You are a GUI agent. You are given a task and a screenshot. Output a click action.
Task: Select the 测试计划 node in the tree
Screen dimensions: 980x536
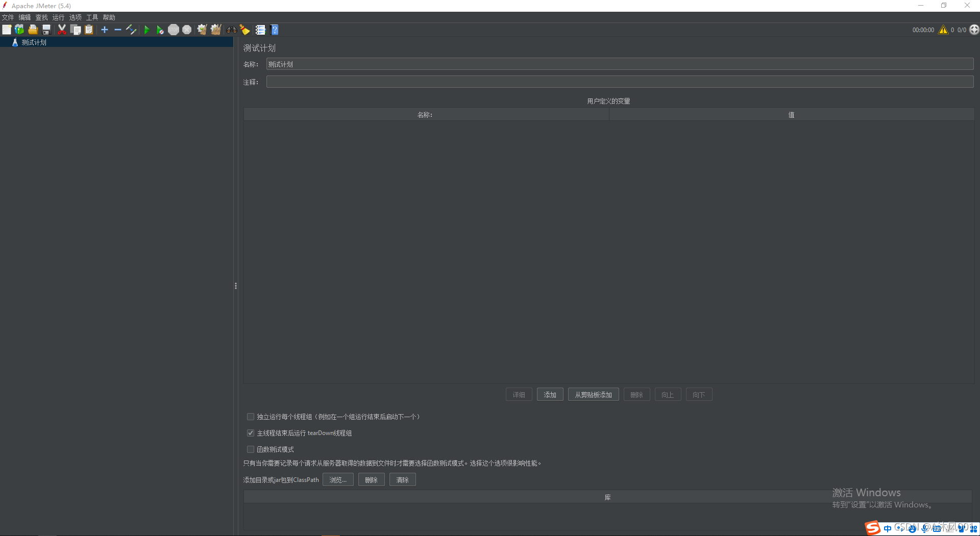click(34, 42)
